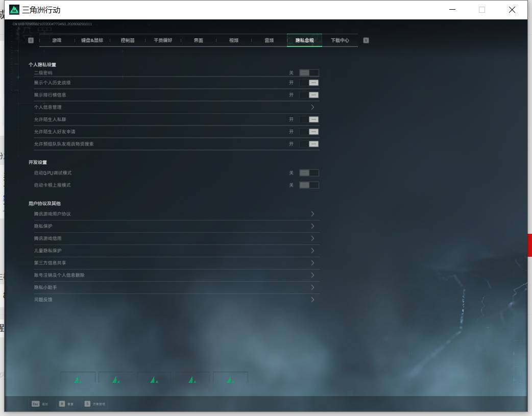
Task: Expand the 腾讯游戏信用 row arrow
Action: (x=312, y=238)
